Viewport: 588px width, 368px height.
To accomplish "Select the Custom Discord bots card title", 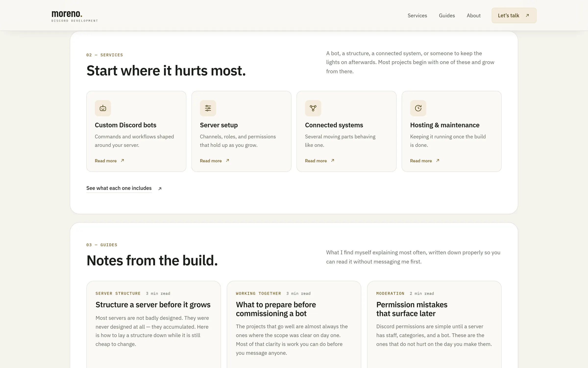I will [125, 125].
